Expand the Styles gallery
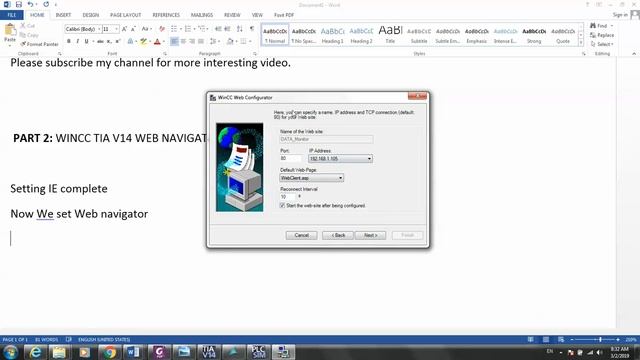Viewport: 640px width, 360px height. pos(581,42)
